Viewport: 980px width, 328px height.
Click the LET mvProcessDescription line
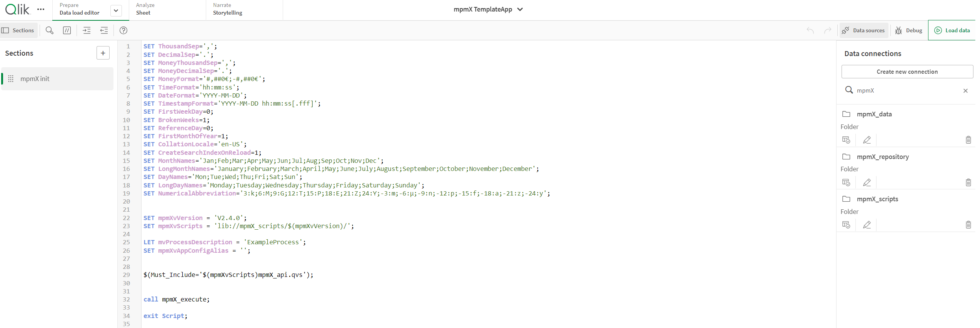[x=225, y=242]
